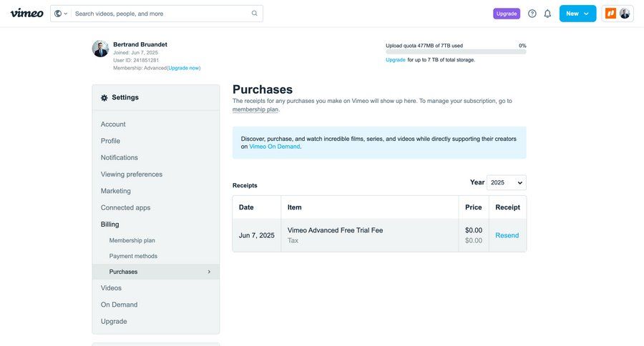Click the Purchases page heading
Screen dimensions: 644x346
[263, 89]
